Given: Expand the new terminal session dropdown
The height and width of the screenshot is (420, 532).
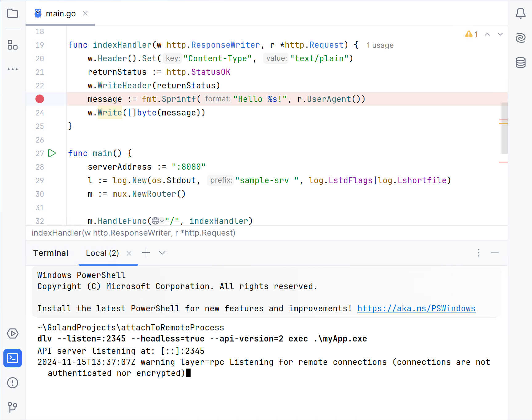Looking at the screenshot, I should [x=162, y=253].
